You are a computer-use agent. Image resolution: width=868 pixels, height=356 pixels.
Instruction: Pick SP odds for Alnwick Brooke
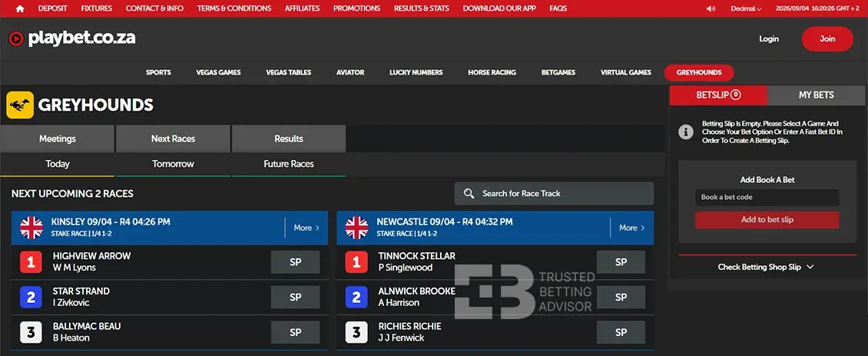(x=621, y=298)
